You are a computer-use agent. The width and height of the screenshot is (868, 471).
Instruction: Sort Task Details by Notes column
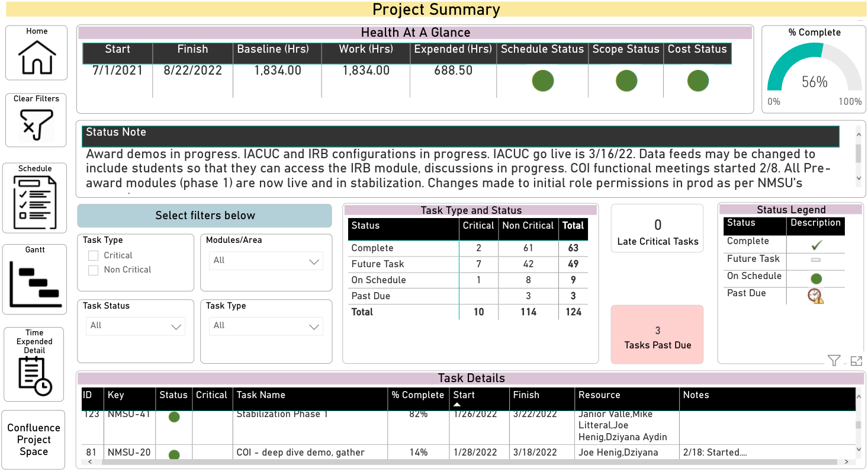point(696,395)
